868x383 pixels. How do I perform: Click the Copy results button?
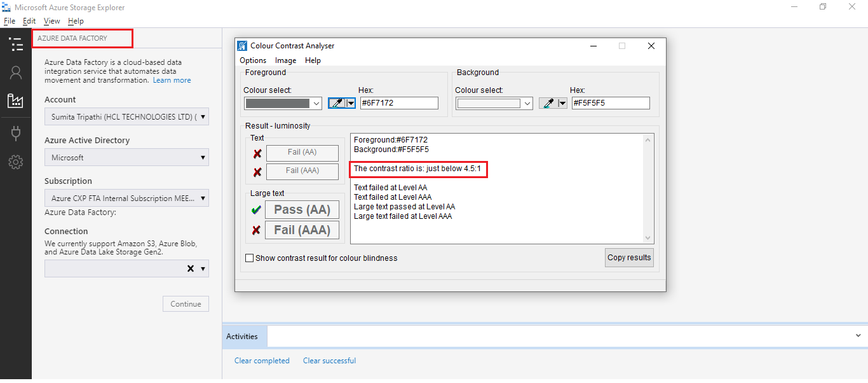[x=629, y=258]
